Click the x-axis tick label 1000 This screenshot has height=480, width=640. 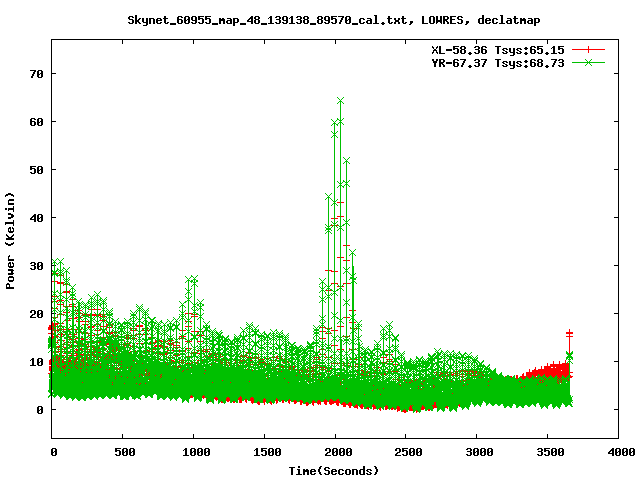pyautogui.click(x=194, y=452)
